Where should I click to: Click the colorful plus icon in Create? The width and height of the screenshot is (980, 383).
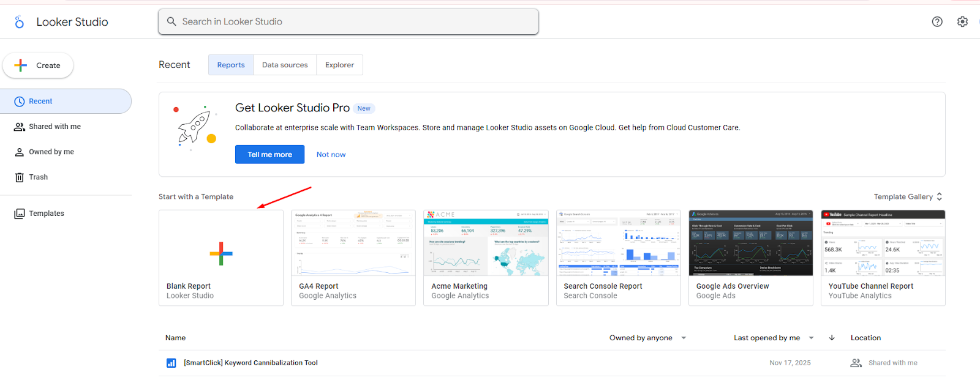(x=21, y=65)
